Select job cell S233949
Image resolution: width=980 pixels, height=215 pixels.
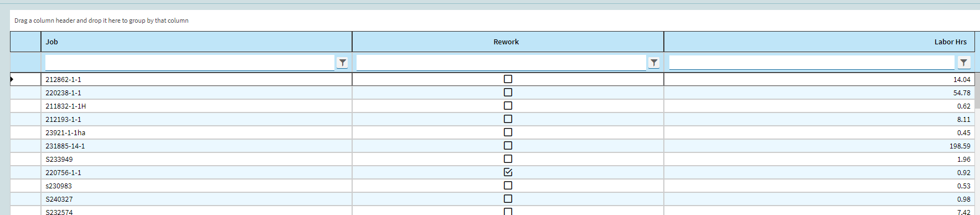[197, 159]
